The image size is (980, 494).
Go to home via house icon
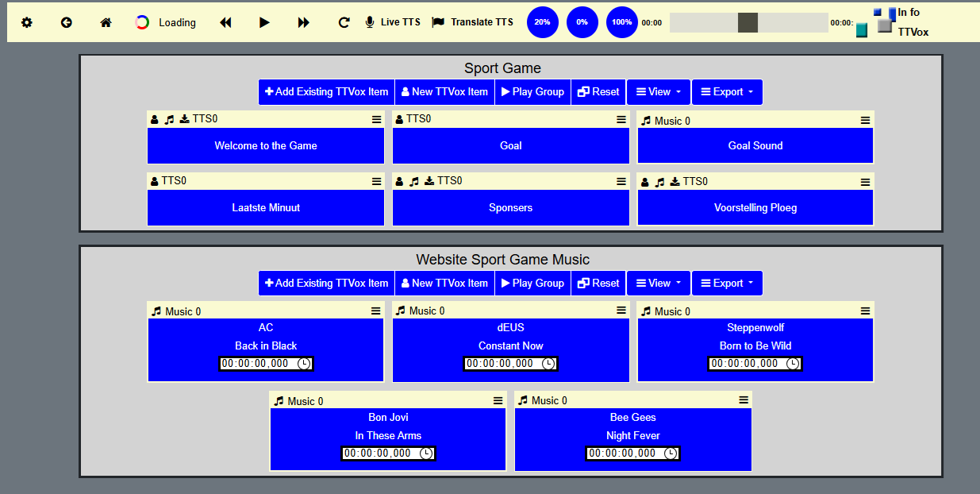tap(106, 22)
